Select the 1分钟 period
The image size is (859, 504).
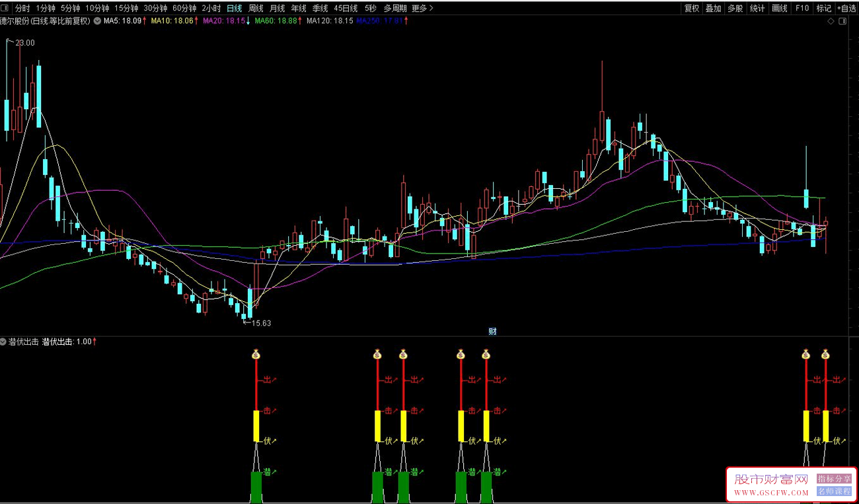point(46,9)
